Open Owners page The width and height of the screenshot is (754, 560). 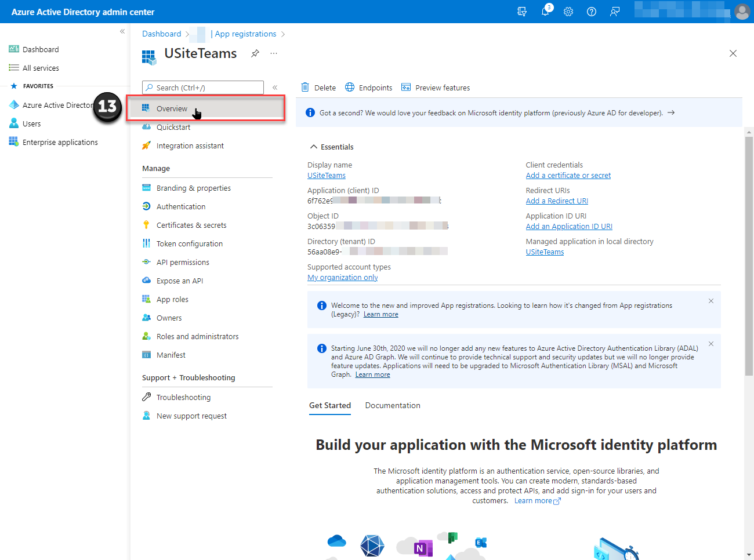coord(162,318)
